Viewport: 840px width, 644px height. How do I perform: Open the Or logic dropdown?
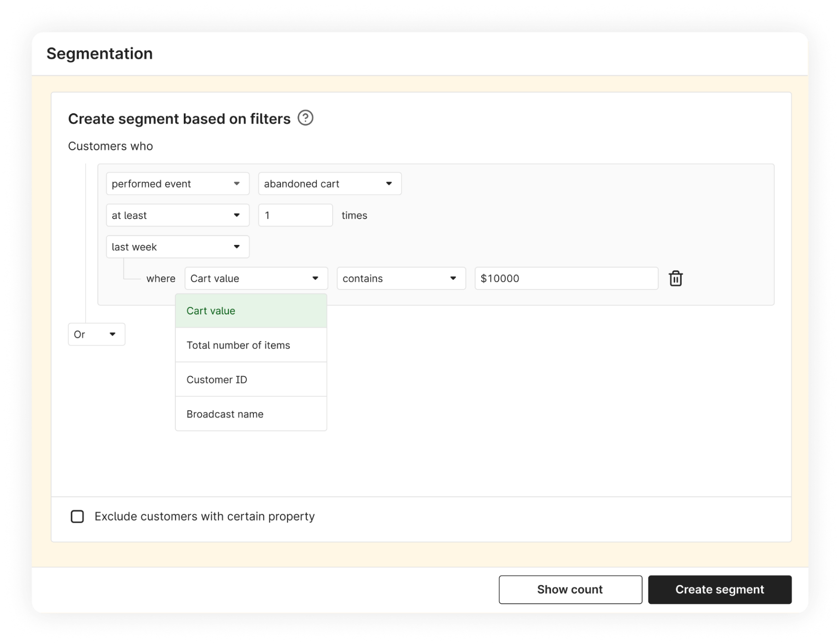pos(96,334)
